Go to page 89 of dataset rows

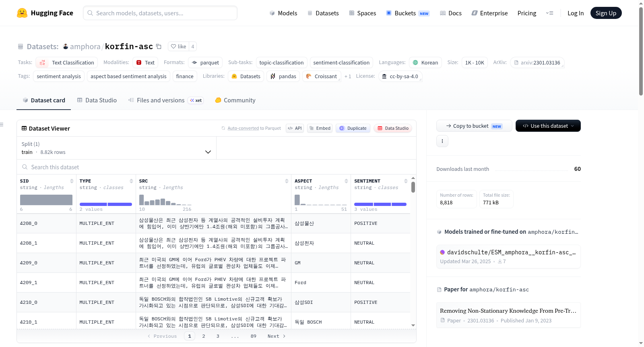coord(253,336)
